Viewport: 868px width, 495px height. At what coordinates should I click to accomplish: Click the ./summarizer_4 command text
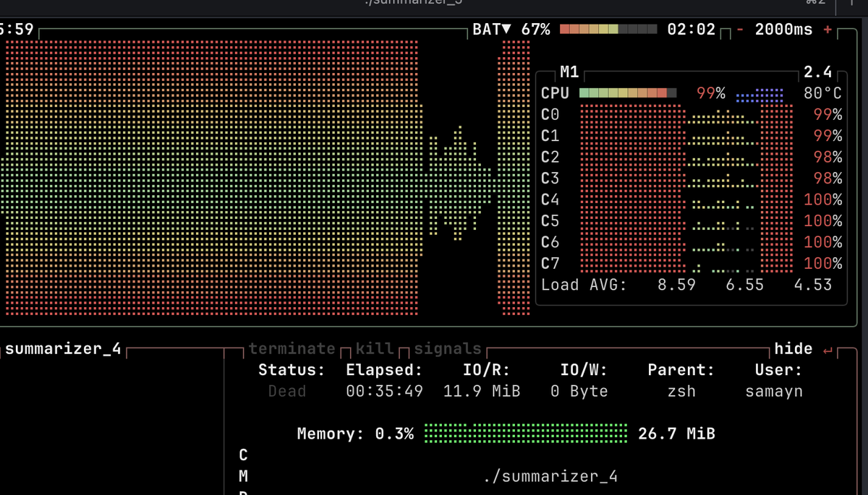[x=550, y=476]
